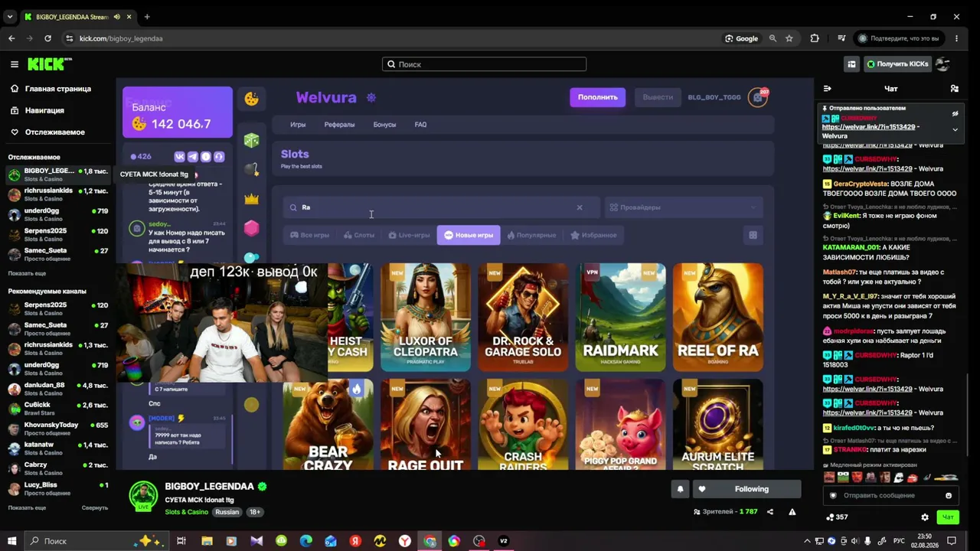Report the stream with warning icon

(x=792, y=512)
